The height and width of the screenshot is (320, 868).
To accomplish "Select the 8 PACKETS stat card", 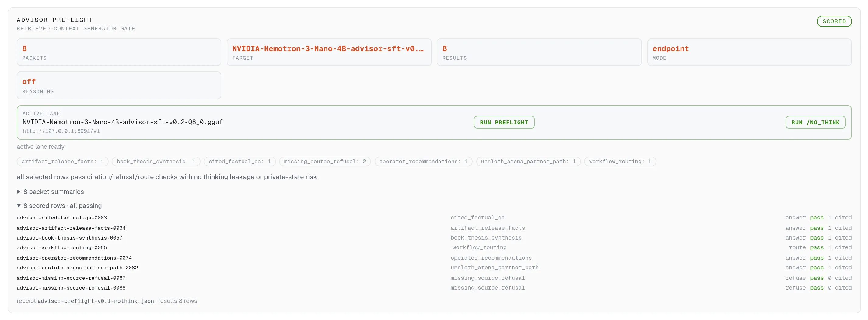I will 119,52.
